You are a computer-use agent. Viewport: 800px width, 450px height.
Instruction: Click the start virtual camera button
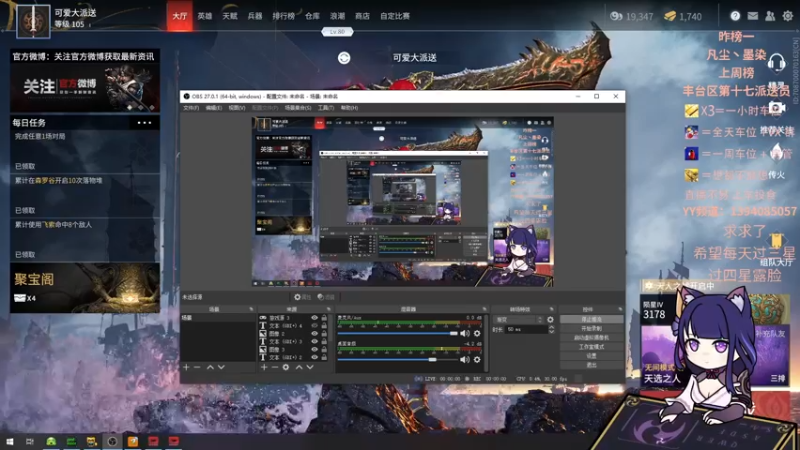pyautogui.click(x=591, y=338)
